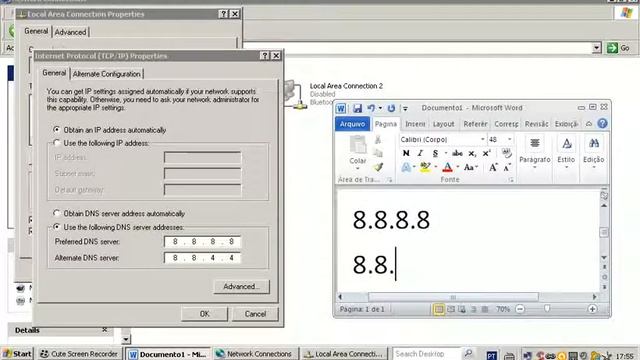Click the zoom slider handle in Word
This screenshot has width=640, height=360.
point(547,309)
